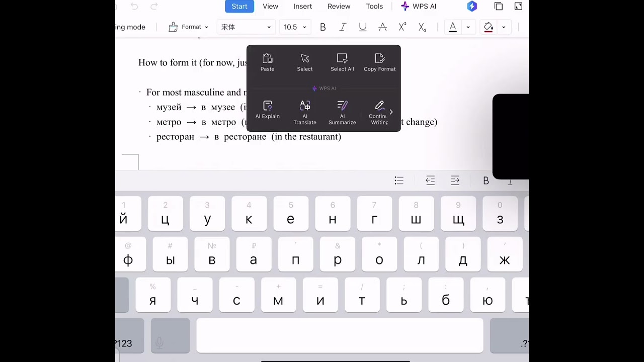Tap the undo arrow
Image resolution: width=644 pixels, height=362 pixels.
click(x=134, y=6)
